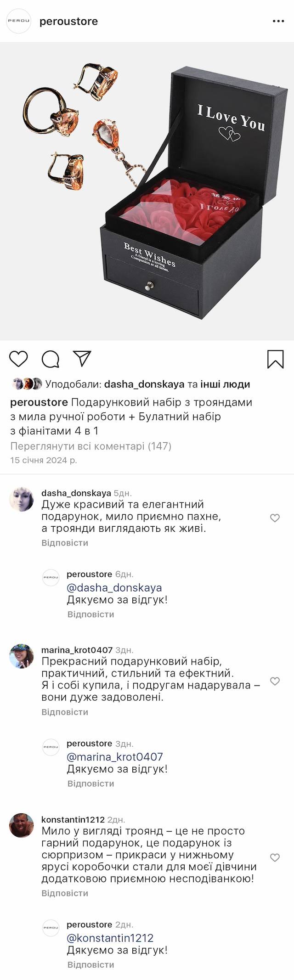Open the @konstantin1212 mention link
The image size is (294, 980).
pos(110,938)
